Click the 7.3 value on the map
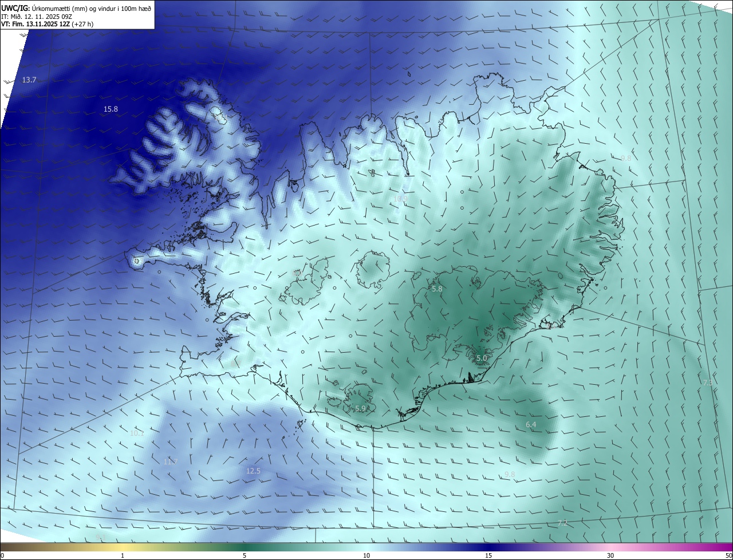Screen dimensions: 733x560 pyautogui.click(x=708, y=382)
